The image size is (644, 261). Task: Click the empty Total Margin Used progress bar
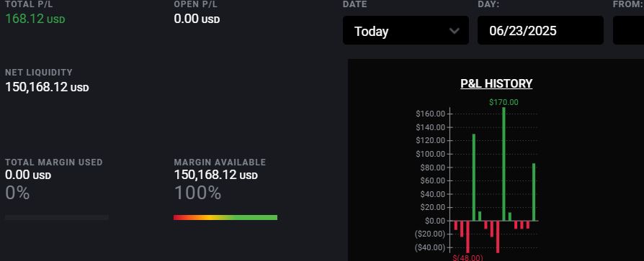57,218
